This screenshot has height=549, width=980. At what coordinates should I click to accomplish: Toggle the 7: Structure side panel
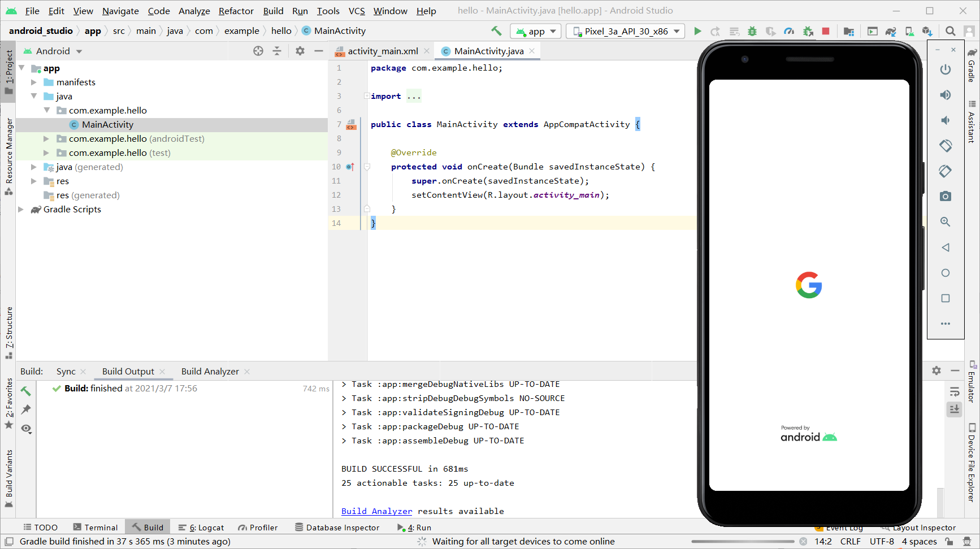pyautogui.click(x=8, y=333)
